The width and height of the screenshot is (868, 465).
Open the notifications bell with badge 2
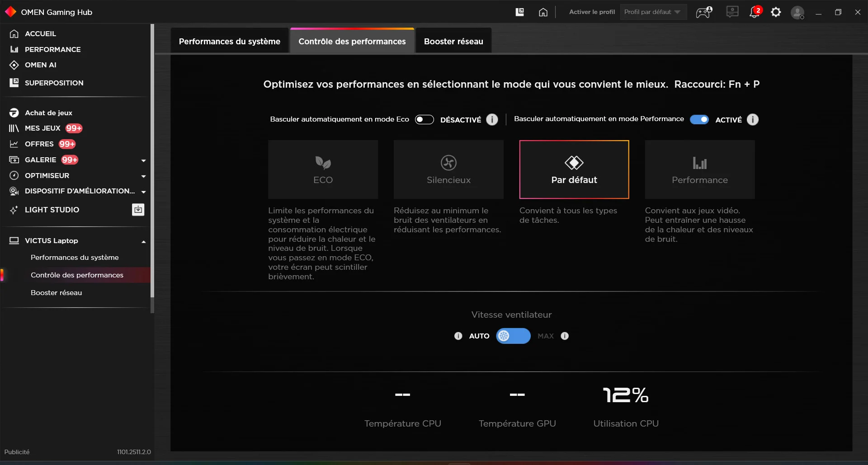click(754, 12)
